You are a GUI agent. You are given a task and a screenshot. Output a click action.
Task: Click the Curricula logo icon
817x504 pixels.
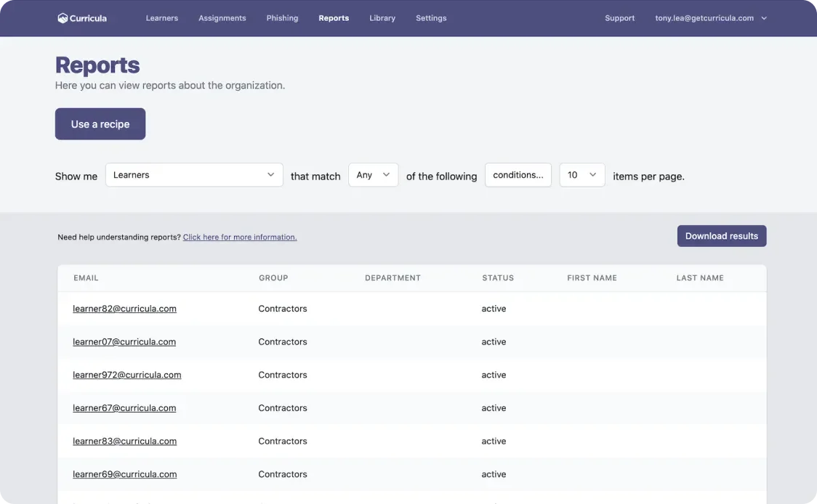point(63,18)
